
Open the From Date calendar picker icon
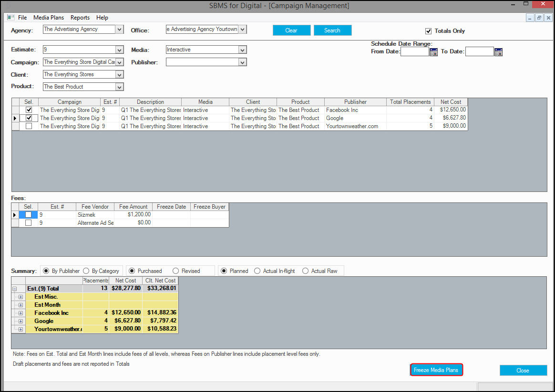(433, 52)
